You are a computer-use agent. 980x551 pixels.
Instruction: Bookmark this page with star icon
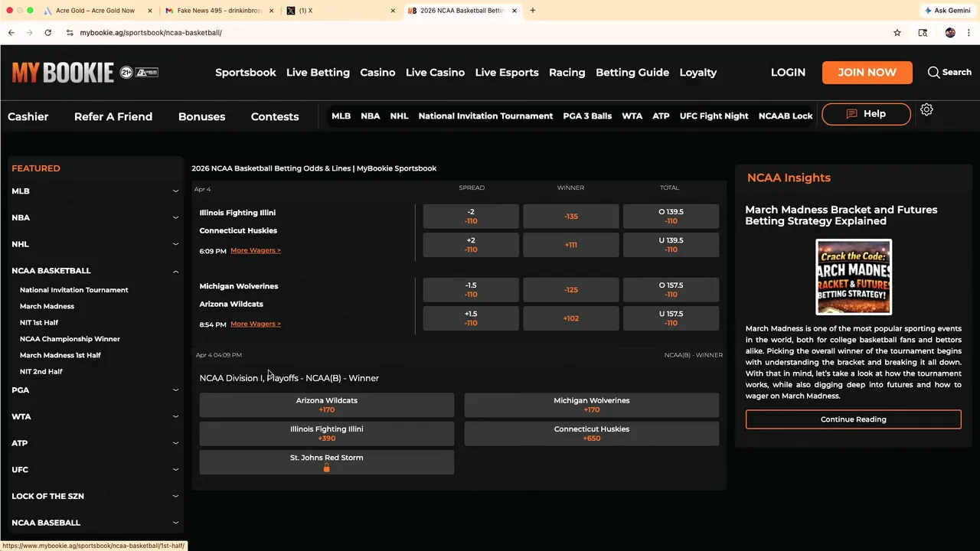click(x=897, y=32)
